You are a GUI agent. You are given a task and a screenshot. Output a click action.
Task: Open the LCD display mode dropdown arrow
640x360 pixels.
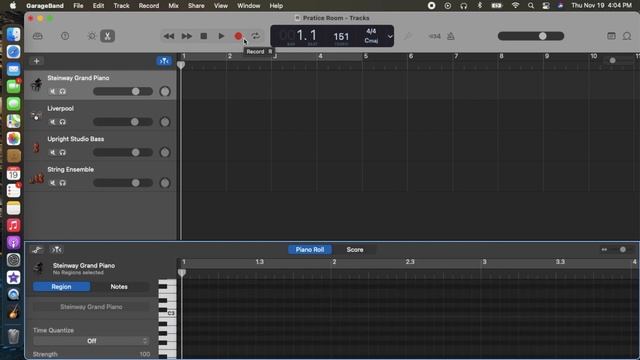point(390,36)
